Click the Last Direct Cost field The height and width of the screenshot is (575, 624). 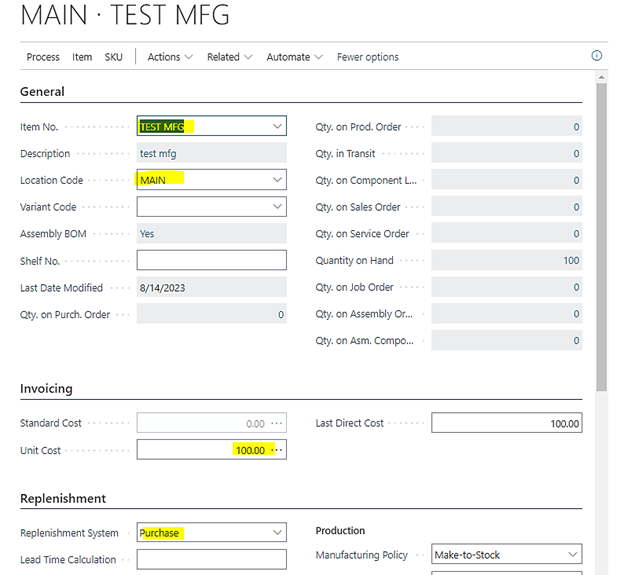click(x=506, y=424)
